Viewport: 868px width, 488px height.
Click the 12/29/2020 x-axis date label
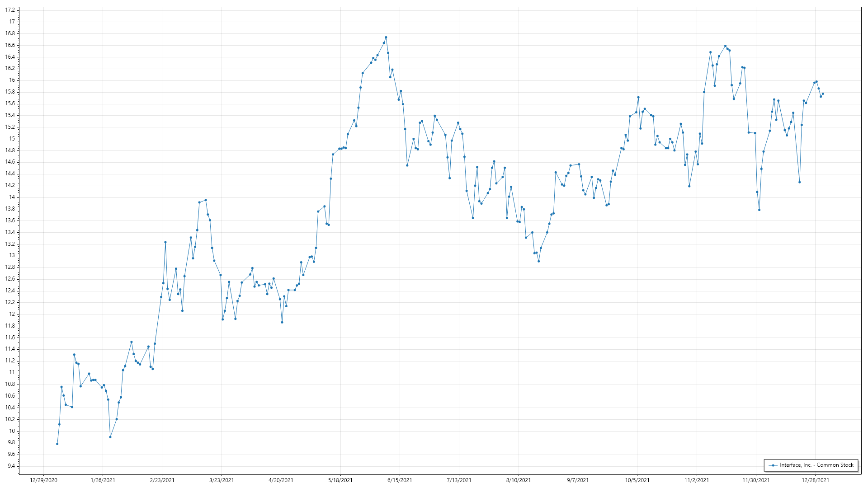point(43,480)
